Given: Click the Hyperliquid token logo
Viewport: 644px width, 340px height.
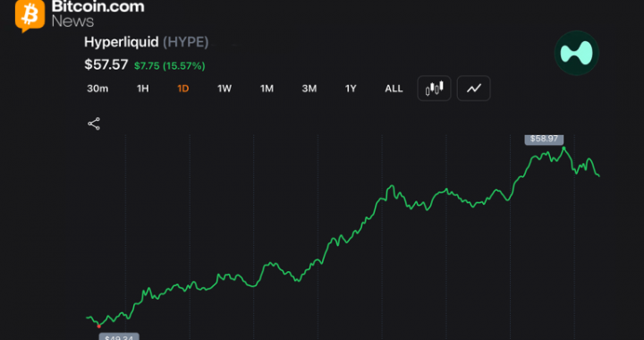Looking at the screenshot, I should (x=577, y=53).
